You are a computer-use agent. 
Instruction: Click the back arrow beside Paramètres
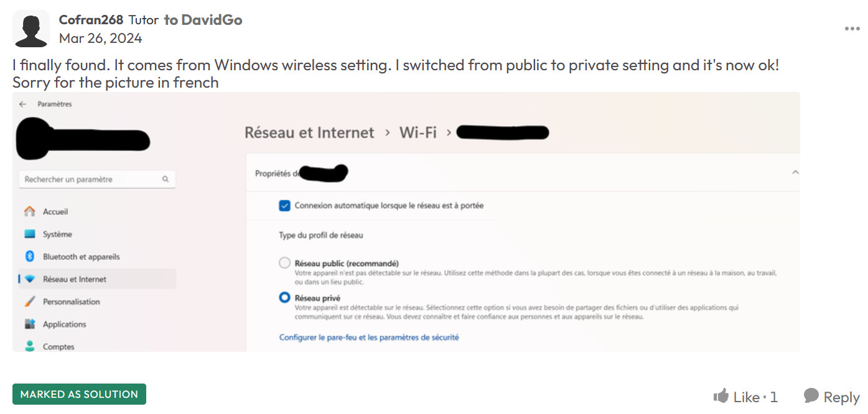(23, 104)
